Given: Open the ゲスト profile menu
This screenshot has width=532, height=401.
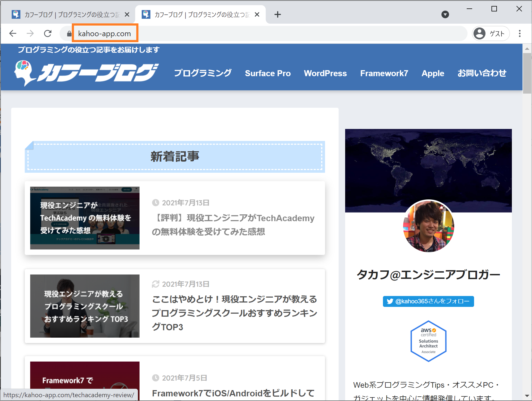Looking at the screenshot, I should (490, 33).
